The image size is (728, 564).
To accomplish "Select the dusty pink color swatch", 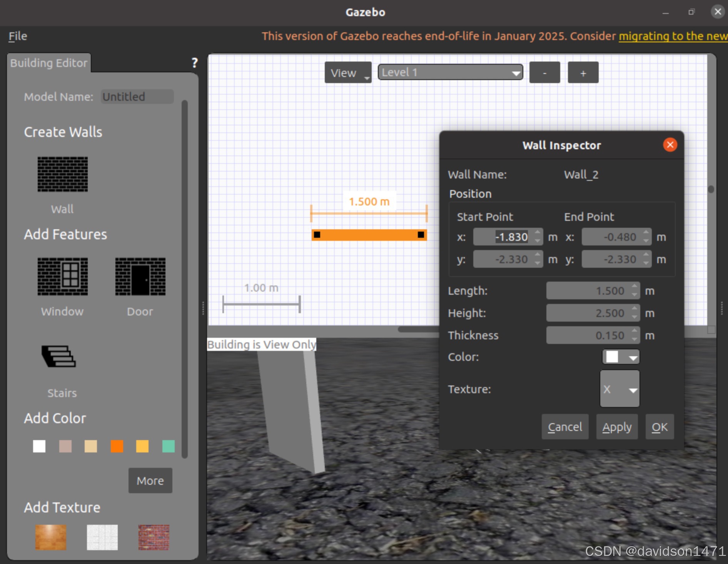I will [65, 446].
